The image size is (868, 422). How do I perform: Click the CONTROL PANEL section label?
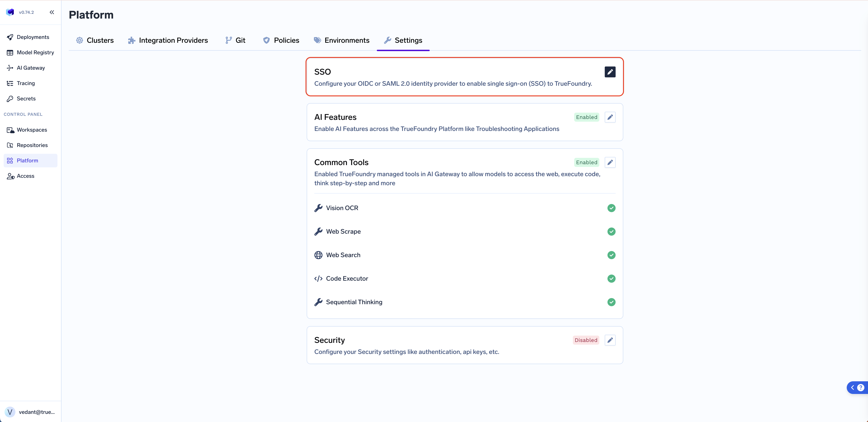(x=23, y=115)
